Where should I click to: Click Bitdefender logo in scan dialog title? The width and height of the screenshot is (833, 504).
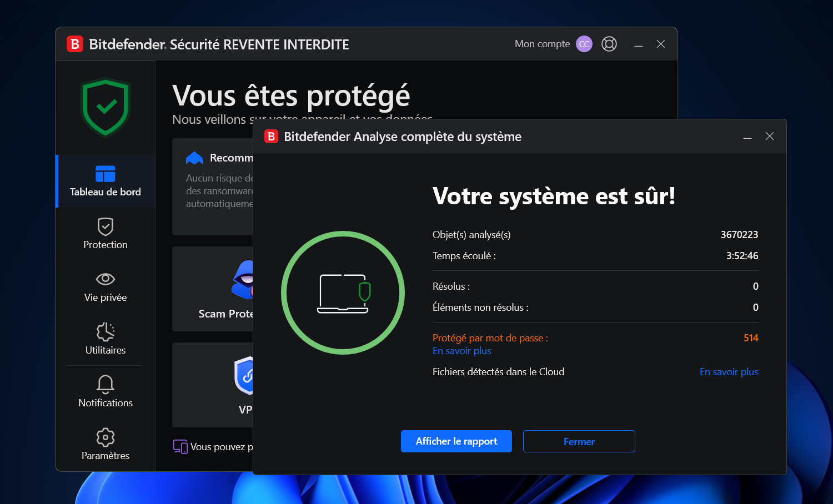(271, 137)
